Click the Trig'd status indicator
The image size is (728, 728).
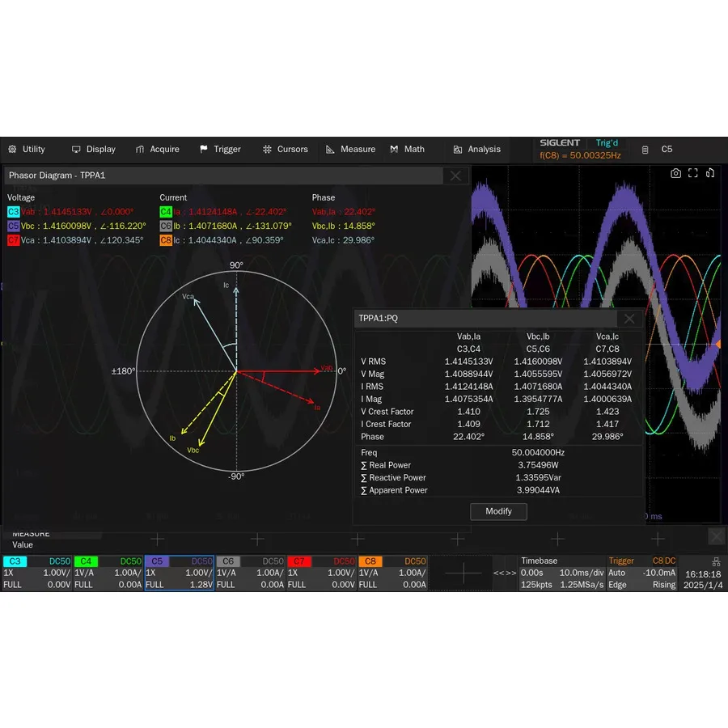click(607, 142)
